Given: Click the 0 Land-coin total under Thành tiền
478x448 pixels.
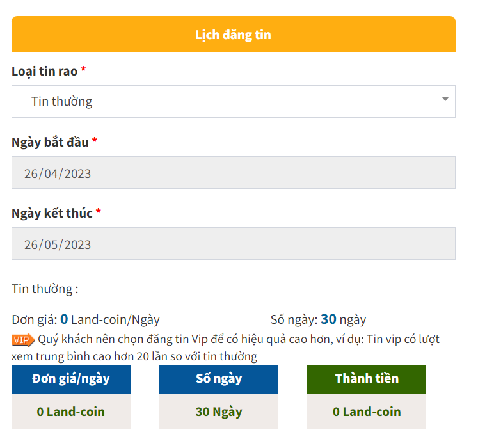Looking at the screenshot, I should tap(367, 412).
